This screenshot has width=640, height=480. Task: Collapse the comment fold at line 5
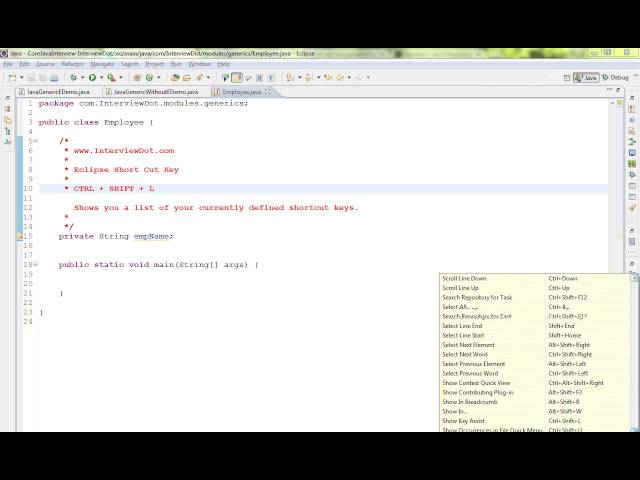pyautogui.click(x=36, y=141)
